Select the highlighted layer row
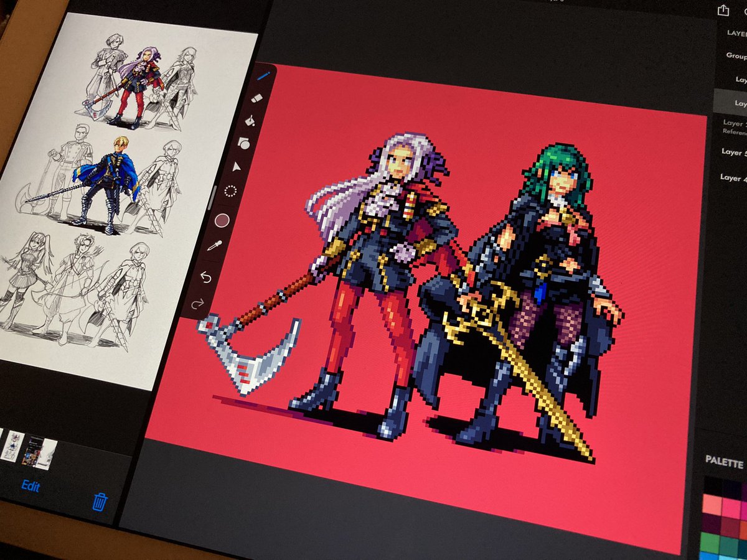Viewport: 747px width, 560px height. [730, 102]
